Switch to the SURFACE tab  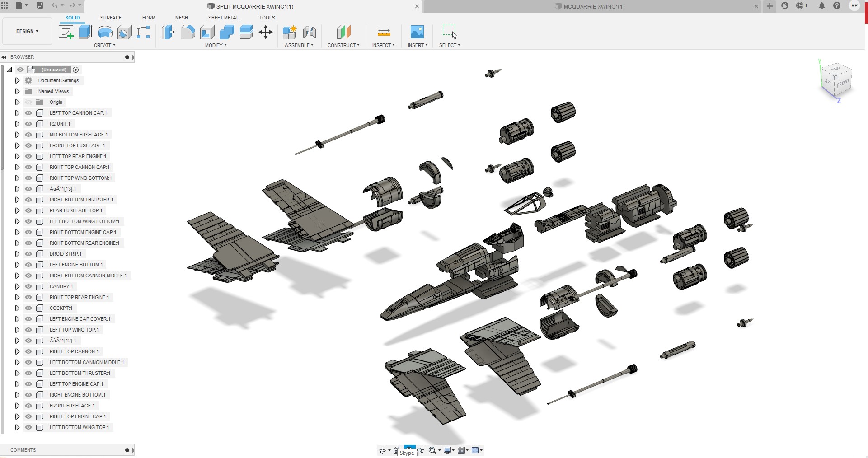[x=111, y=18]
